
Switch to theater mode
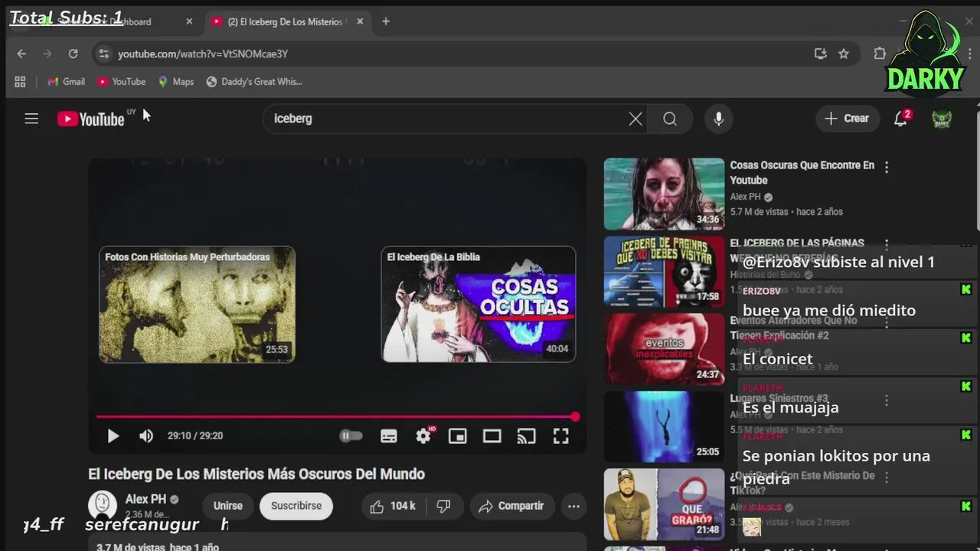point(492,436)
